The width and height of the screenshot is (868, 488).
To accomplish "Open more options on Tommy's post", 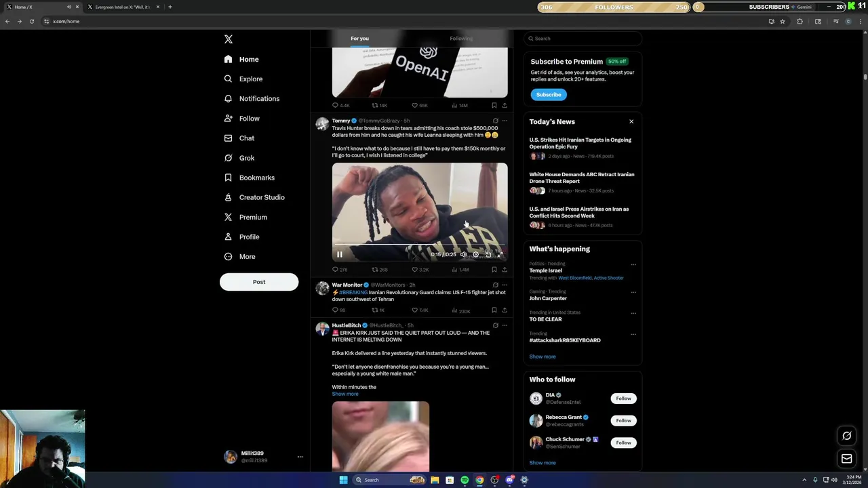I will click(x=505, y=121).
